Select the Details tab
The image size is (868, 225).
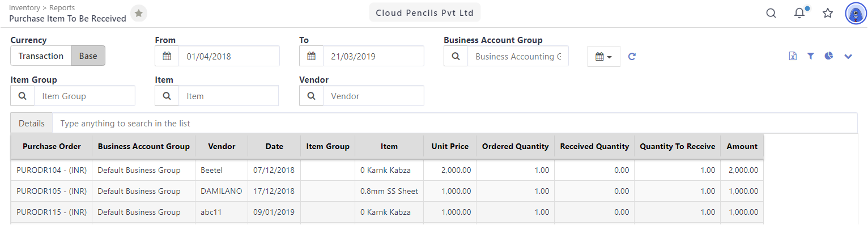tap(32, 123)
